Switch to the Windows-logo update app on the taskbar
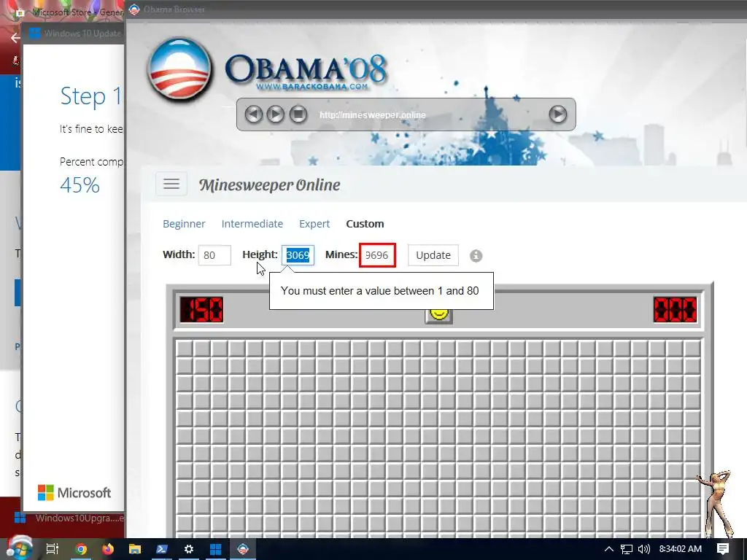This screenshot has height=560, width=747. click(215, 549)
